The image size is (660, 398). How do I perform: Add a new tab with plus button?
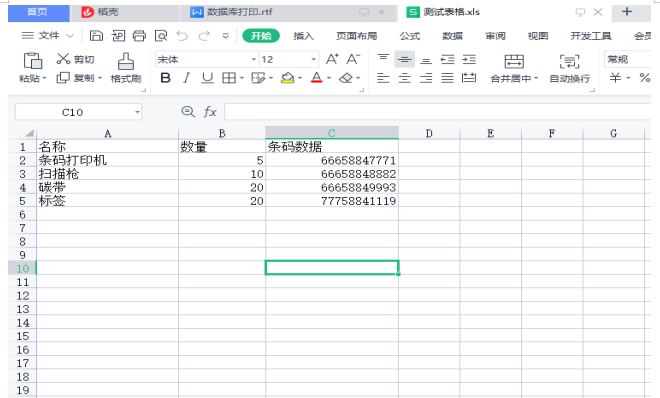point(627,12)
